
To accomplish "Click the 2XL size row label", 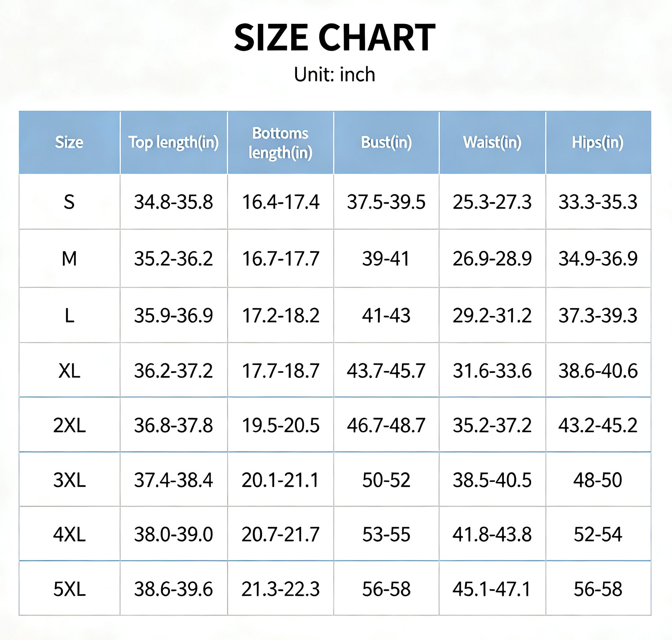I will (69, 425).
